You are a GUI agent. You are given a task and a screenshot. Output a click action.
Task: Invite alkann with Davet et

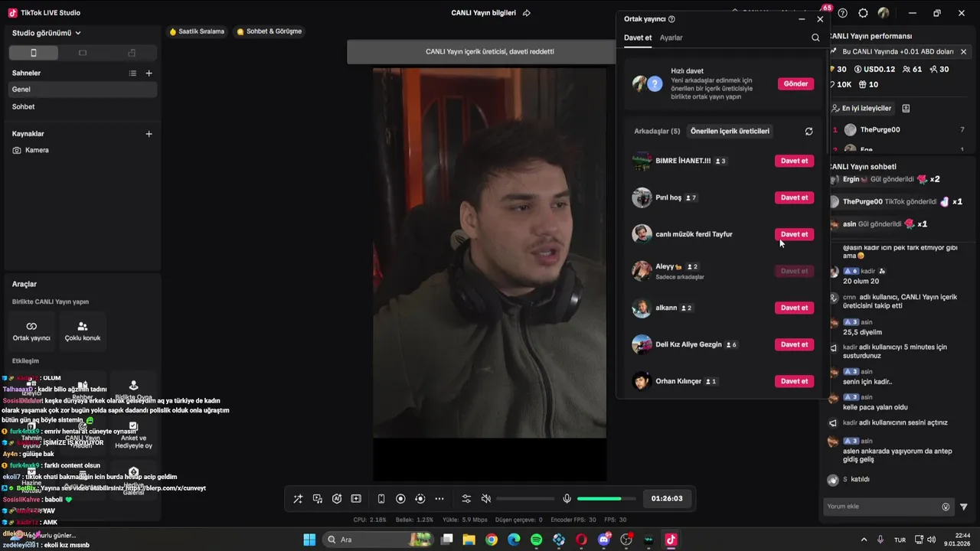point(794,308)
